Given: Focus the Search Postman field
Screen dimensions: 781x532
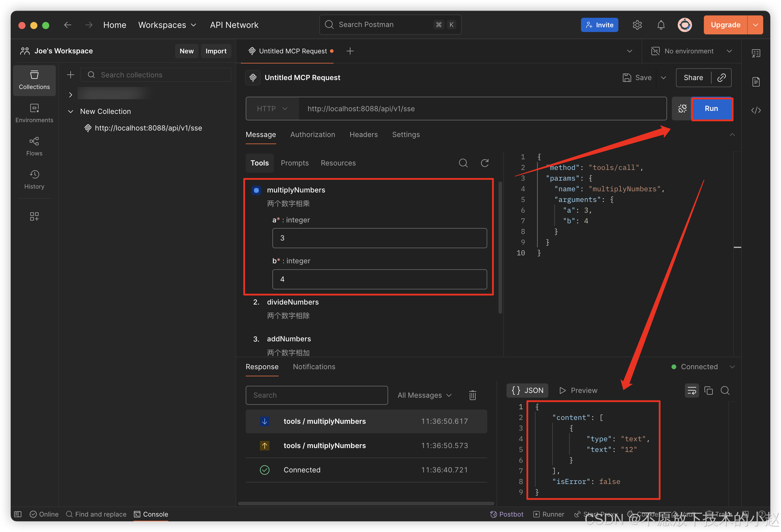Looking at the screenshot, I should point(390,25).
